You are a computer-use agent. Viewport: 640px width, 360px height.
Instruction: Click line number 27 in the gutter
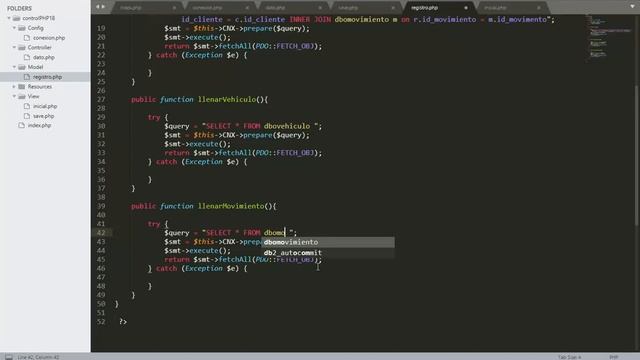click(x=101, y=100)
